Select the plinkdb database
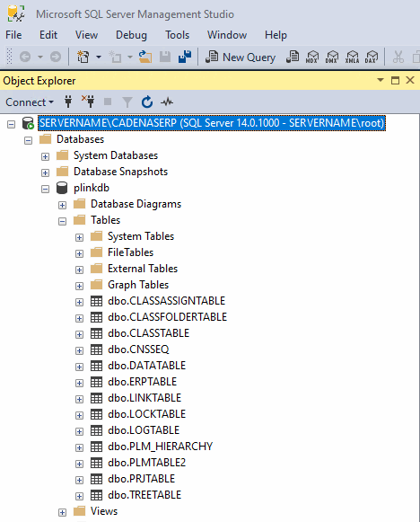Screen dimensions: 420x522 tap(92, 188)
